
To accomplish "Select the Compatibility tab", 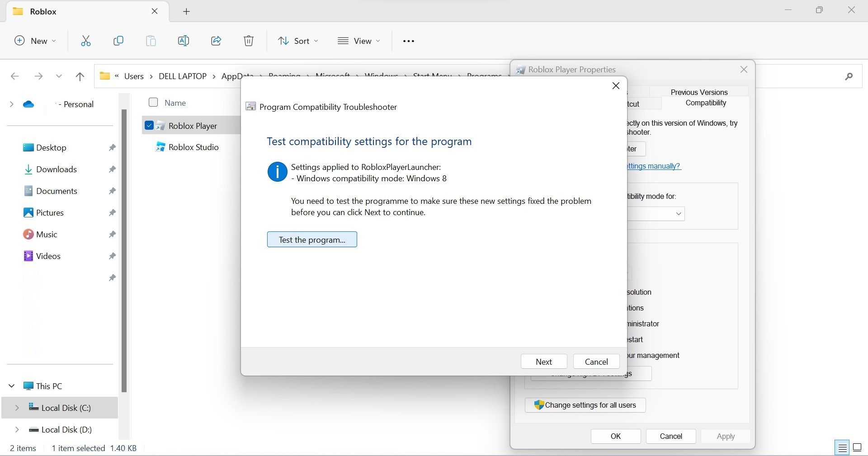I will coord(706,103).
